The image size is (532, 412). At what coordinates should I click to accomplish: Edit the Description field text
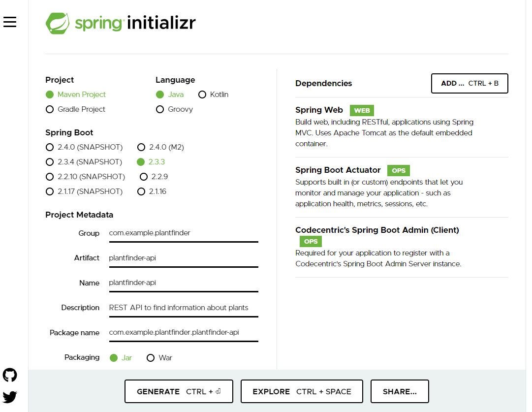(184, 308)
